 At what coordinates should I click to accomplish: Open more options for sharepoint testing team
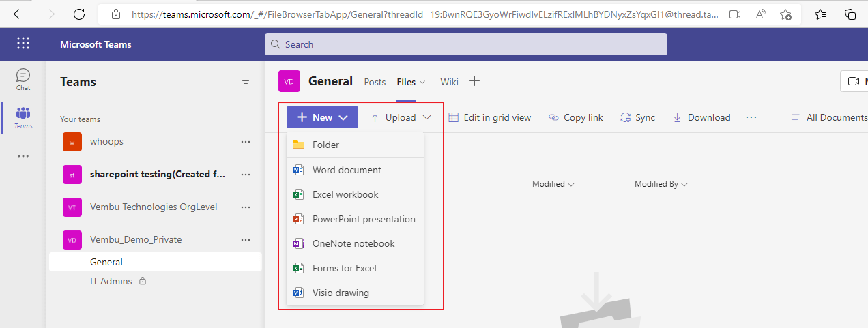point(246,174)
